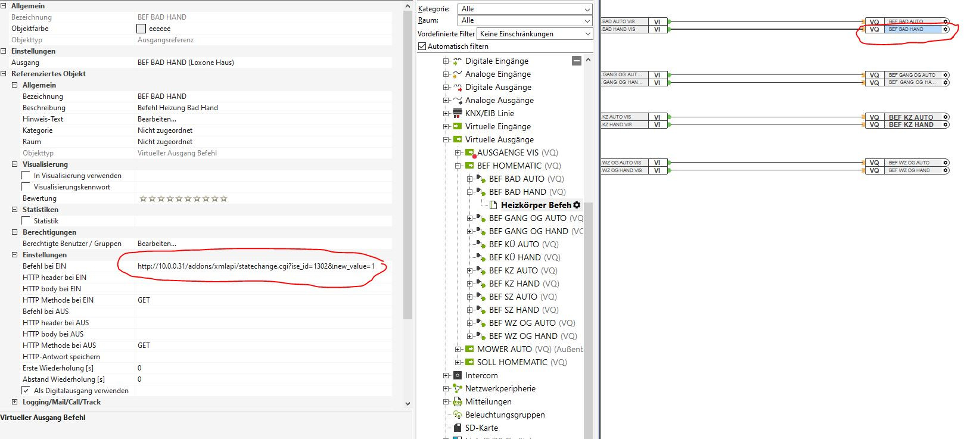This screenshot has height=439, width=980.
Task: Click the Mitteilungen tree icon
Action: point(458,401)
